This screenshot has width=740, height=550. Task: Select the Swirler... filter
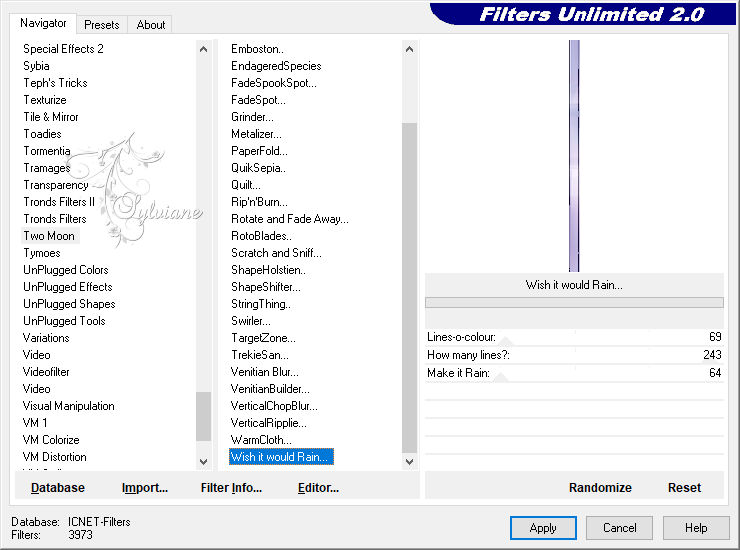click(251, 321)
